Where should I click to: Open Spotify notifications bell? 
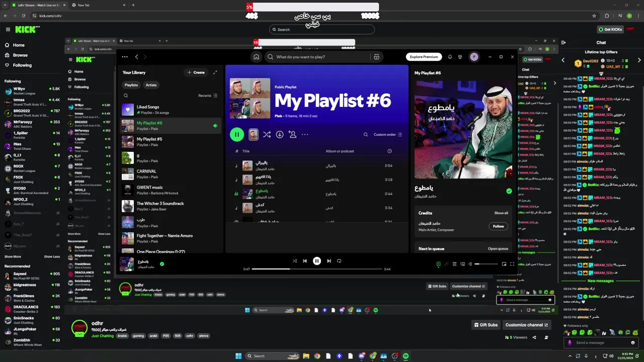[x=450, y=57]
